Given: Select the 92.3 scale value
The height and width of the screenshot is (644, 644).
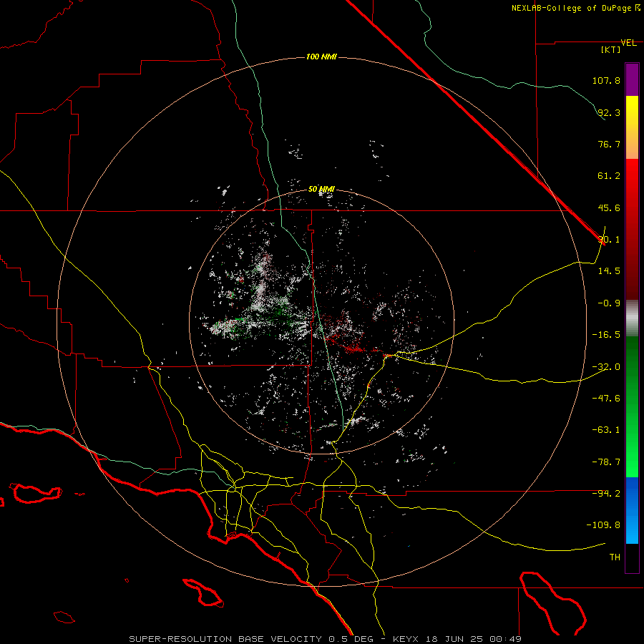Looking at the screenshot, I should click(x=609, y=112).
